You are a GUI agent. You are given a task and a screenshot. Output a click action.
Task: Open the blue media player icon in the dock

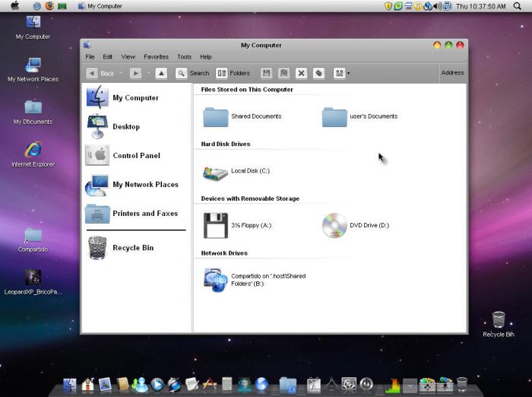[157, 384]
